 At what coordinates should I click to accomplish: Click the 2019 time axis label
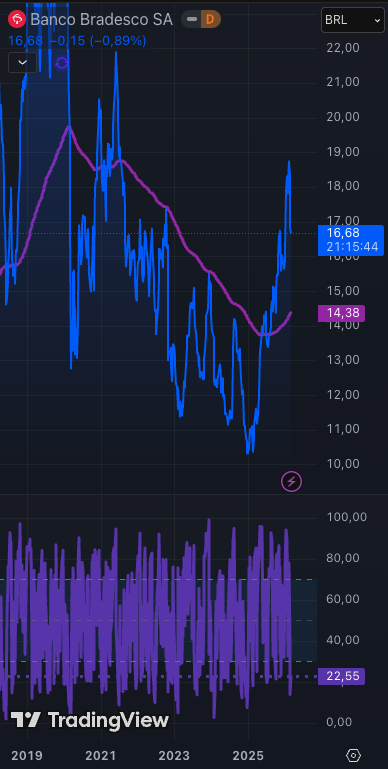coord(27,755)
